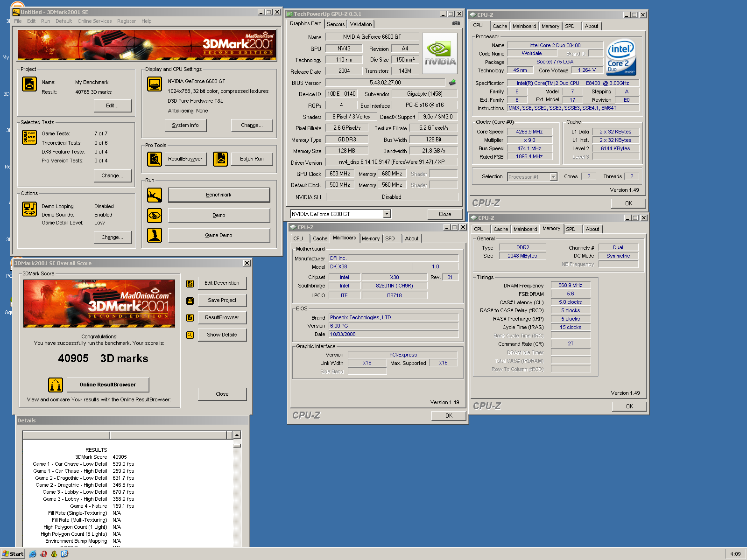Switch to the Sensors tab in GPU-Z

[x=336, y=24]
